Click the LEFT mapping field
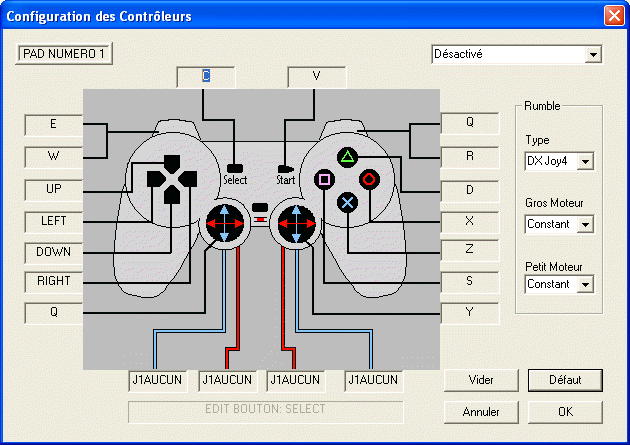 pyautogui.click(x=53, y=221)
